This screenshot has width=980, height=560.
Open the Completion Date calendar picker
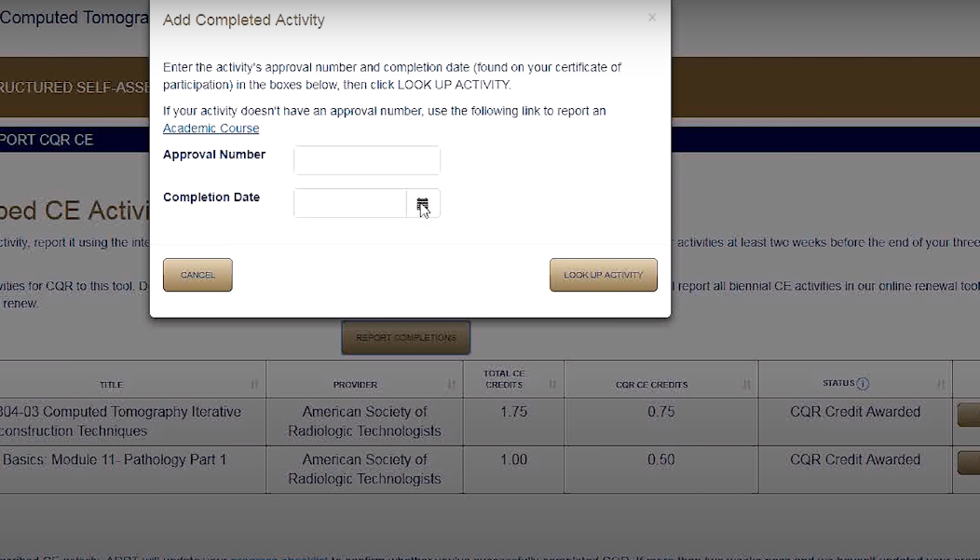[x=424, y=203]
